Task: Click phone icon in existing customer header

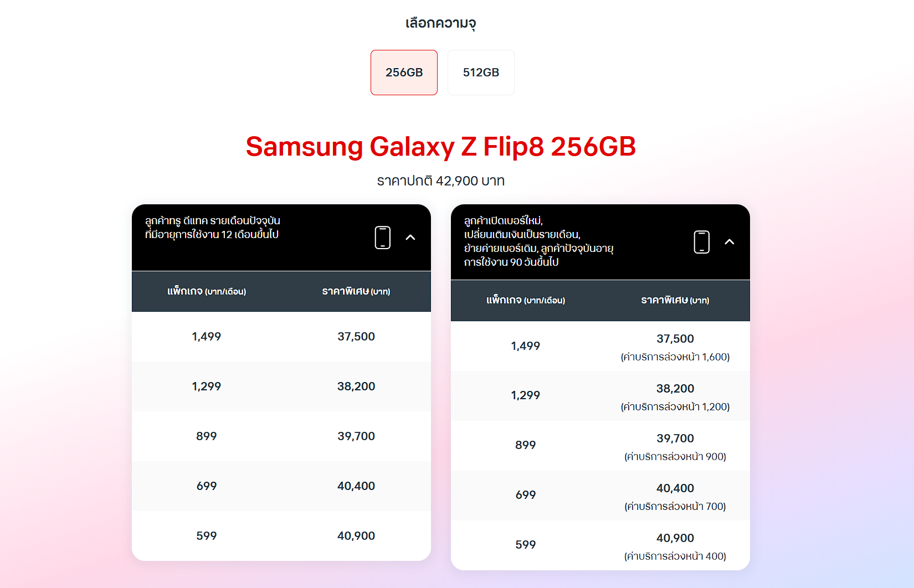Action: [x=383, y=238]
